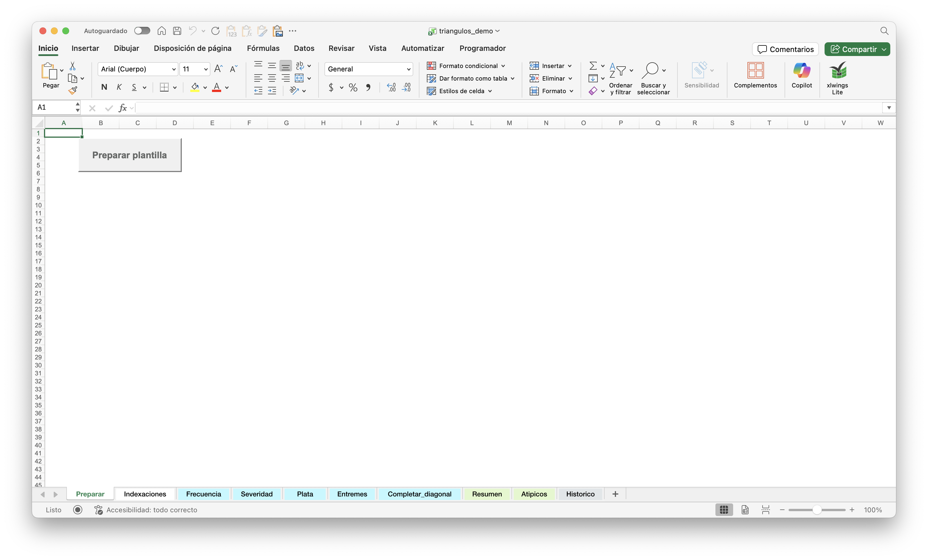The image size is (928, 560).
Task: Increase decimal places
Action: click(391, 87)
